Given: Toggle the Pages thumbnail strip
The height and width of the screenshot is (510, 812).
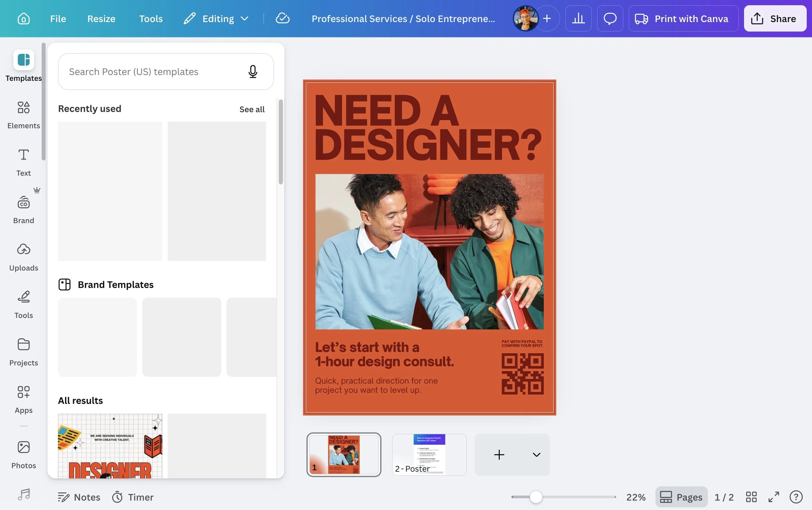Looking at the screenshot, I should (681, 497).
